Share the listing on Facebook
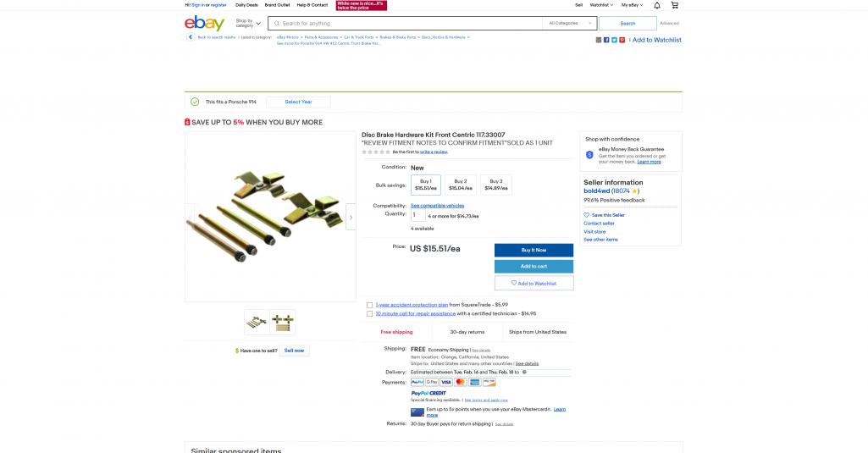868x453 pixels. pyautogui.click(x=606, y=40)
